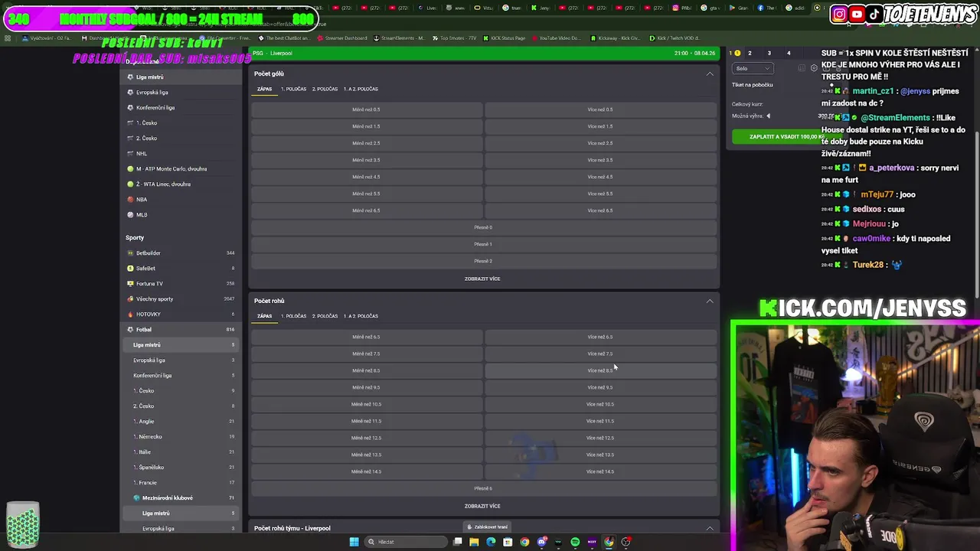Click the HOTOVKY icon in sidebar
The width and height of the screenshot is (980, 551).
click(130, 314)
